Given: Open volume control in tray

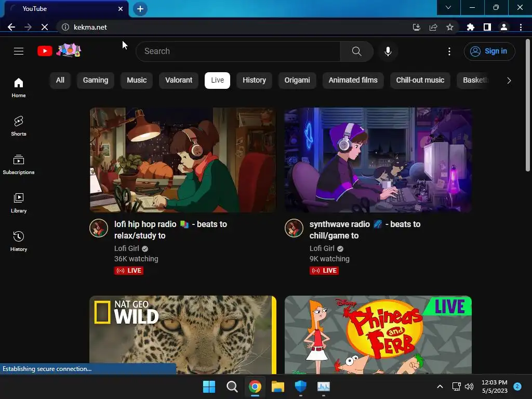Looking at the screenshot, I should tap(469, 387).
